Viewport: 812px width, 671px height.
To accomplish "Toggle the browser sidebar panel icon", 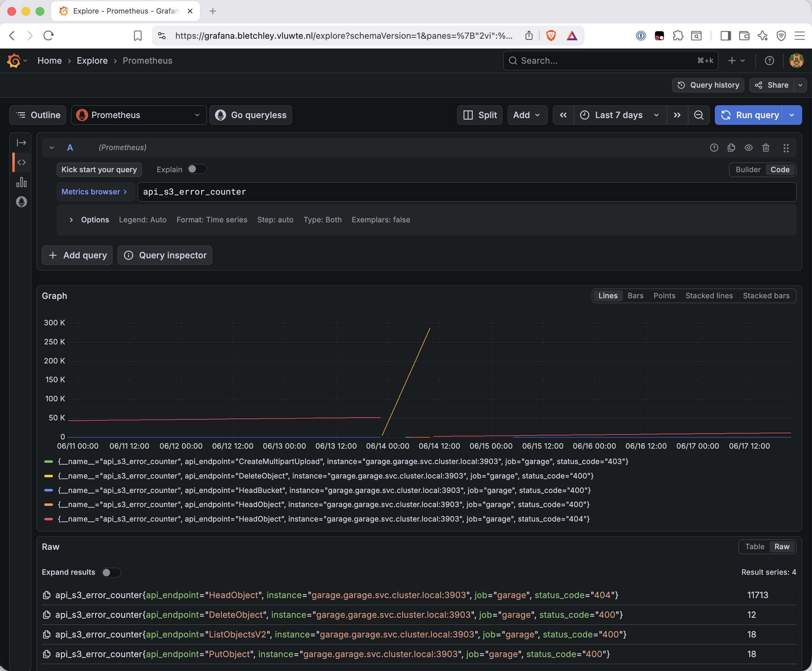I will (x=726, y=36).
